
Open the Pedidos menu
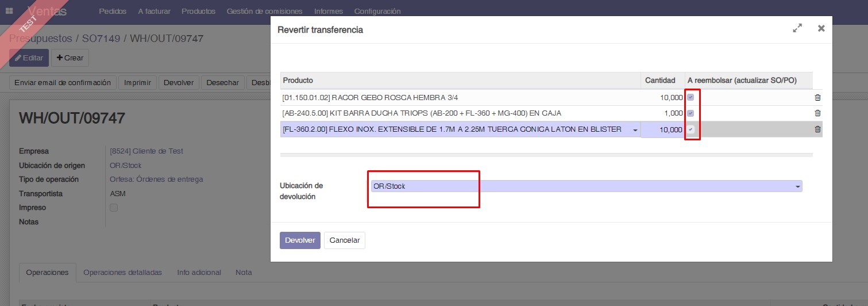(x=113, y=11)
